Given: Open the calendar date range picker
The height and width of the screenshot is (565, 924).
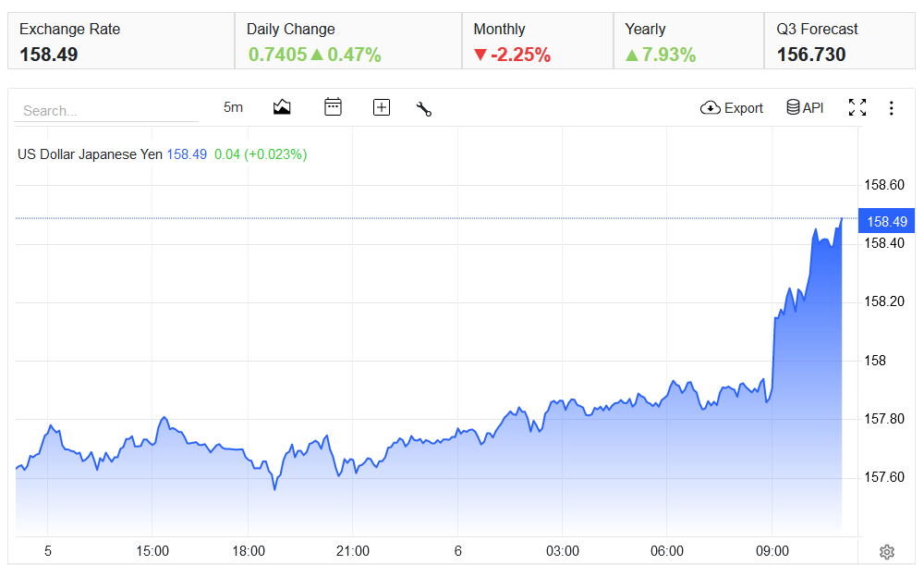Looking at the screenshot, I should pyautogui.click(x=333, y=106).
